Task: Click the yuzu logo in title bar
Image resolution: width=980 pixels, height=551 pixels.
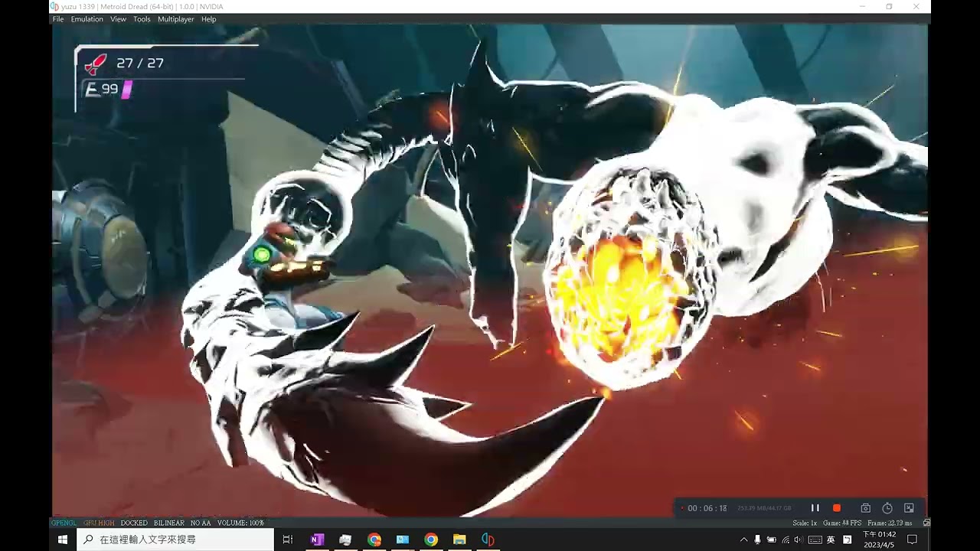Action: [x=54, y=7]
